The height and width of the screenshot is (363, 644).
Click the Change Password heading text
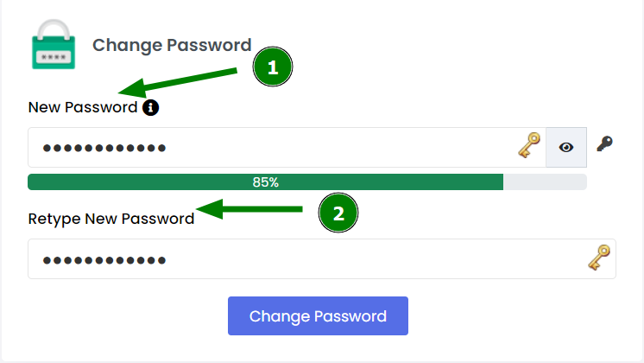[172, 45]
